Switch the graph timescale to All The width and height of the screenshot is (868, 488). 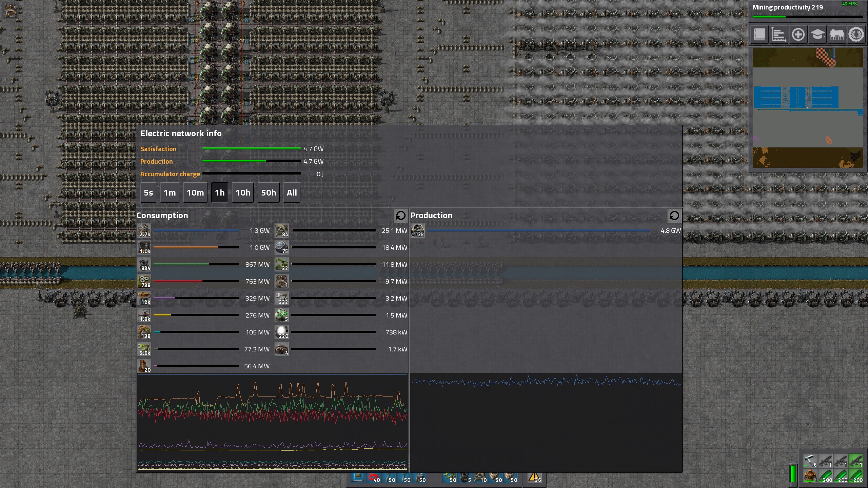[x=292, y=193]
